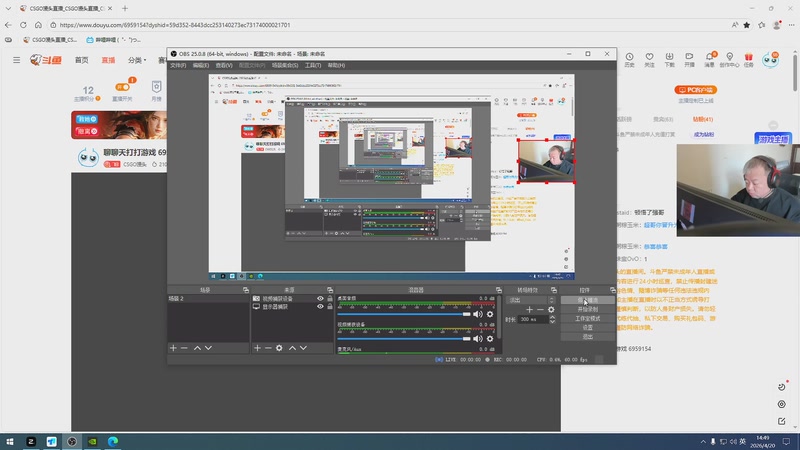Click orange PC客户端 button on Douyu

coord(695,90)
